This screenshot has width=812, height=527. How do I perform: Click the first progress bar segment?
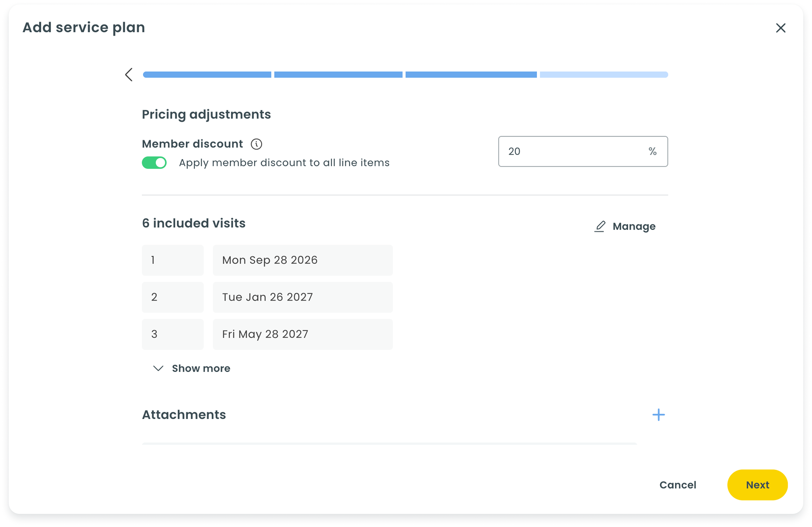[x=207, y=75]
